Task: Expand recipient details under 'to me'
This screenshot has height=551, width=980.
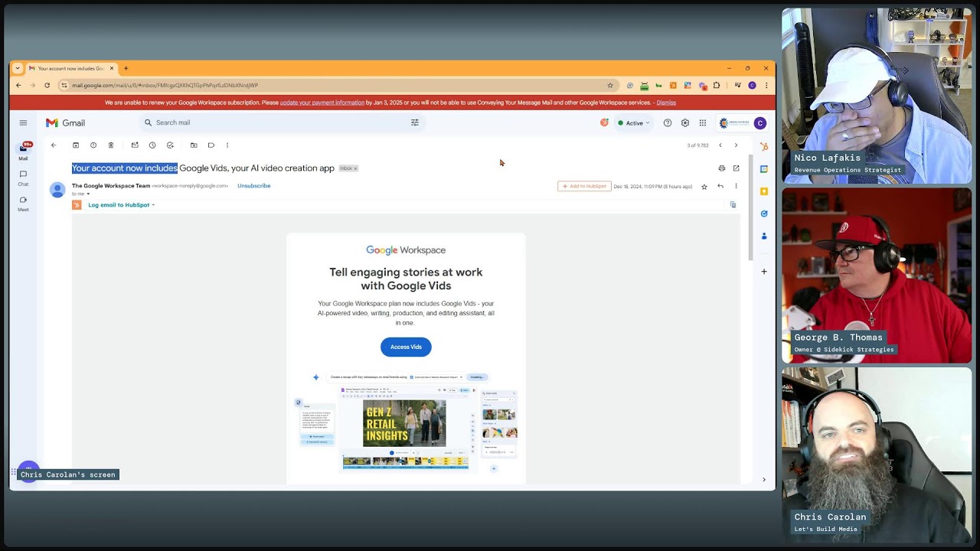Action: point(88,194)
